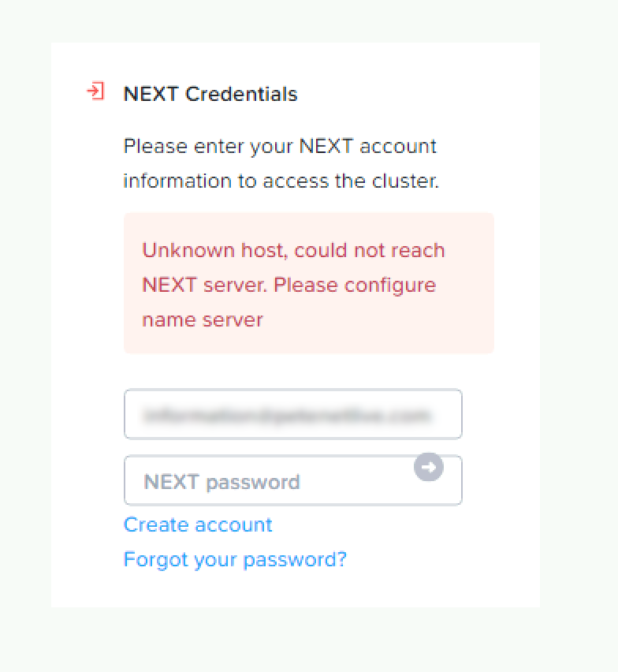The height and width of the screenshot is (672, 618).
Task: Click the red sign-in icon beside NEXT Credentials
Action: pyautogui.click(x=95, y=91)
